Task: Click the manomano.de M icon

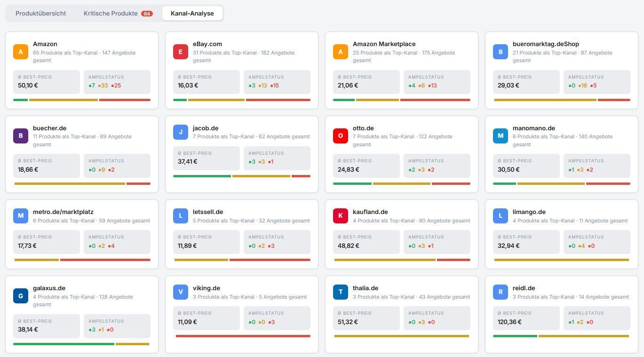Action: coord(501,136)
